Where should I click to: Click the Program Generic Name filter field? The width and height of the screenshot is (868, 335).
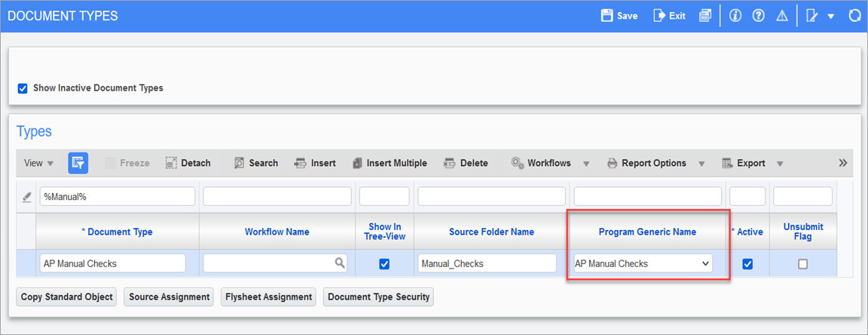[x=648, y=196]
